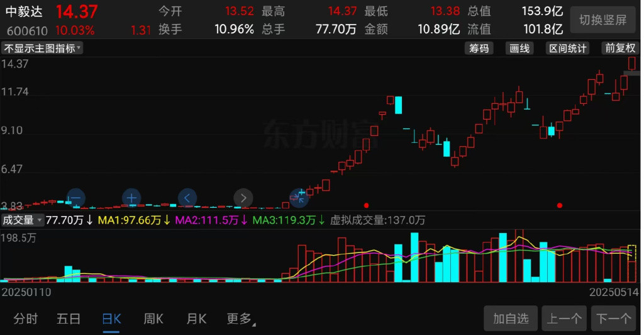
Task: Open the 更多 more-periods expander
Action: click(241, 319)
